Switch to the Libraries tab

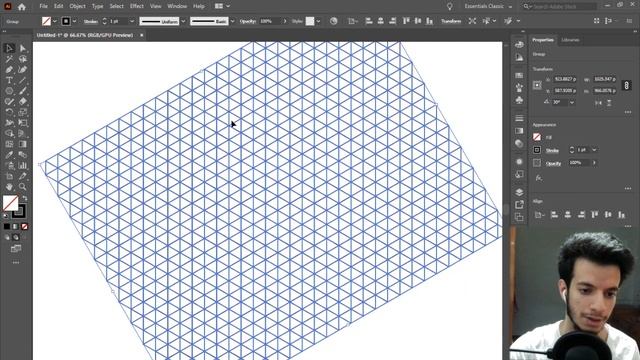pyautogui.click(x=570, y=40)
